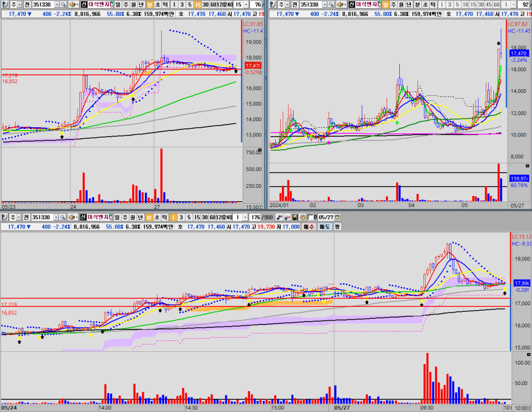Switch bottom chart to yearly 년 period
Screen dimensions: 532x412
(x=140, y=217)
